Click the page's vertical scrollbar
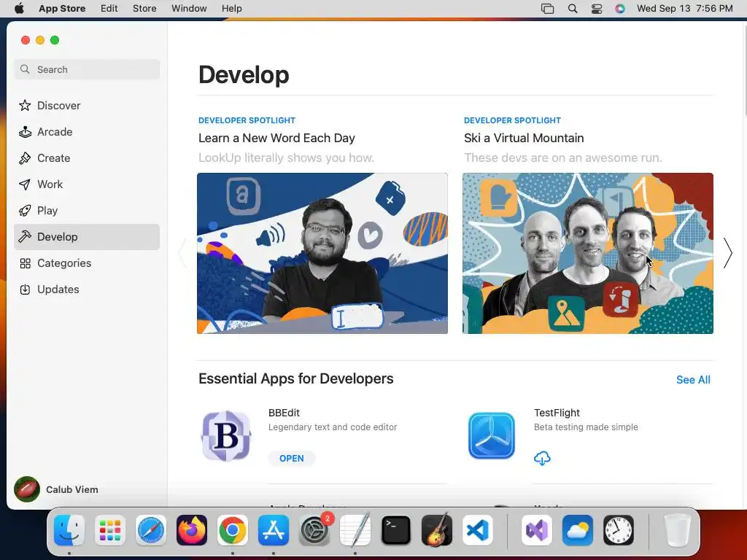The height and width of the screenshot is (560, 747). pos(744,69)
